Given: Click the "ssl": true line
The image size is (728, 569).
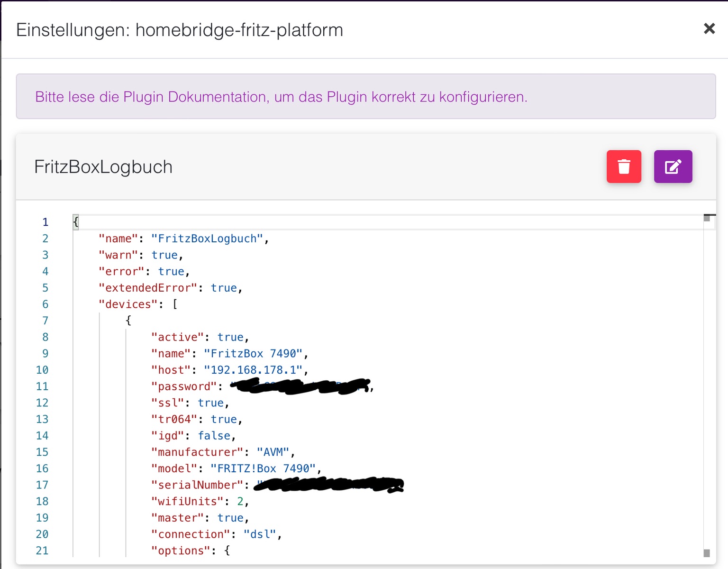Looking at the screenshot, I should pos(190,403).
